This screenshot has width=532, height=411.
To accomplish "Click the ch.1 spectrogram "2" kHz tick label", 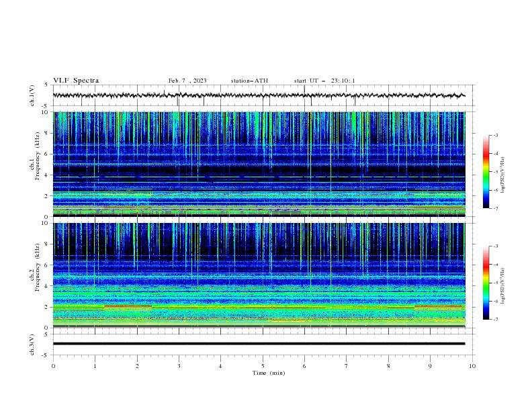I will (46, 195).
